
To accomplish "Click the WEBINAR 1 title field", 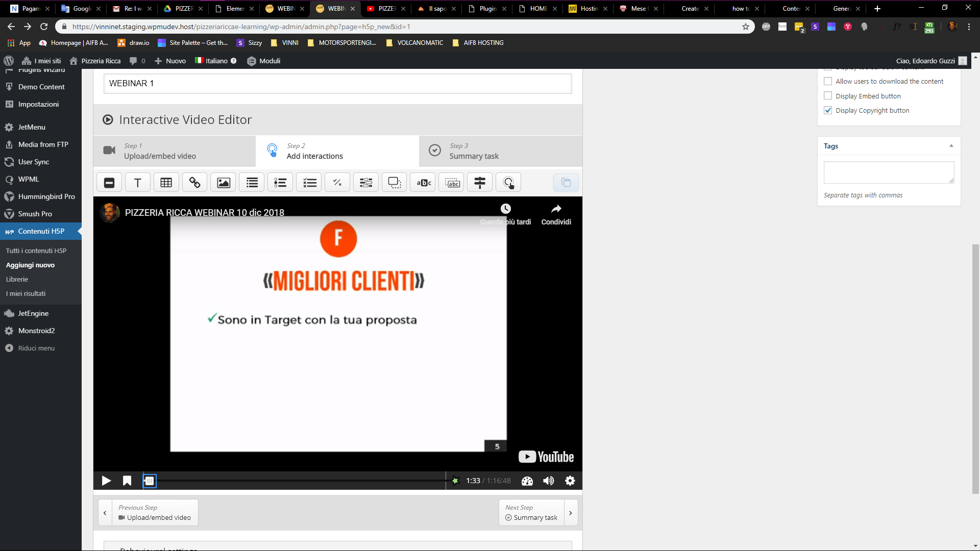I will [x=337, y=83].
